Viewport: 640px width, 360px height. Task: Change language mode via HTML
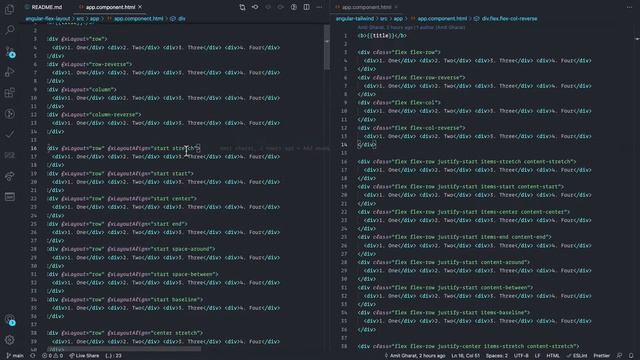point(553,356)
